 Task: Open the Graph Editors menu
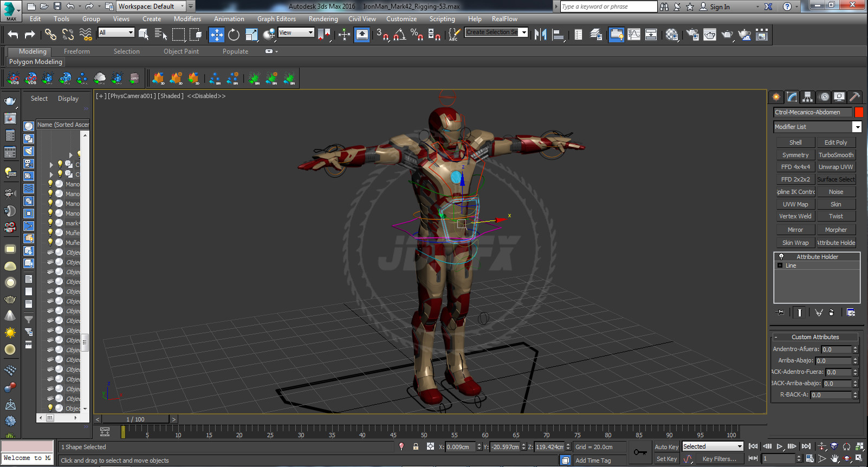pyautogui.click(x=276, y=19)
